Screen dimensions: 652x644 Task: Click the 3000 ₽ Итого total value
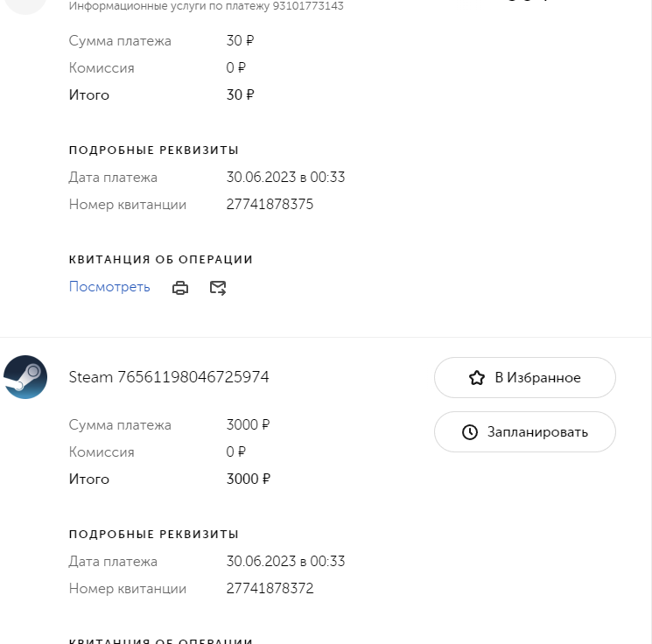pos(248,479)
